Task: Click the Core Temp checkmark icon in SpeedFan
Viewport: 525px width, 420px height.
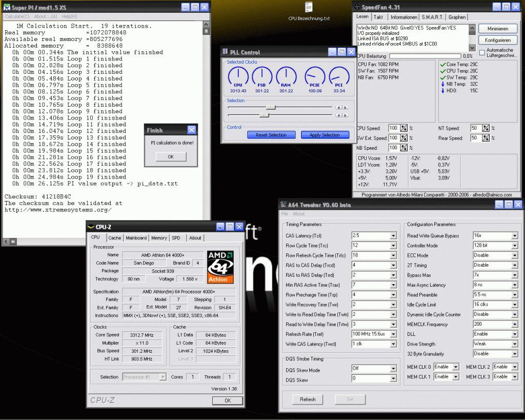Action: coord(442,64)
